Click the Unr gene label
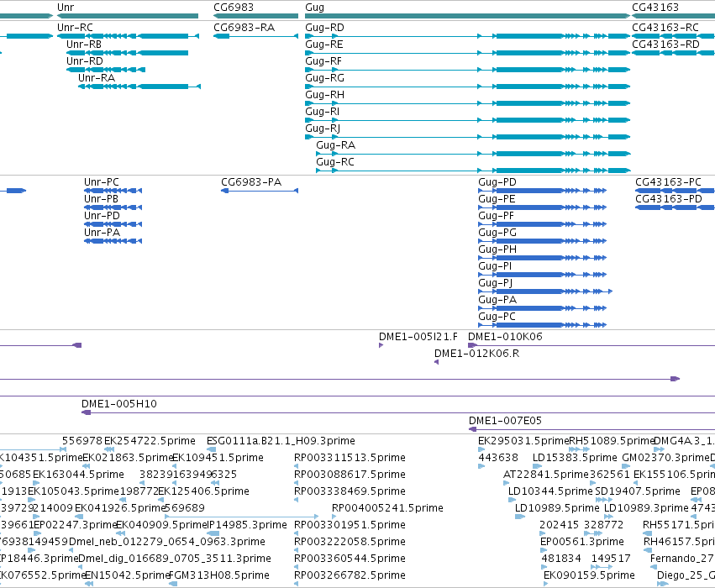Screen dimensions: 715x588 point(66,8)
